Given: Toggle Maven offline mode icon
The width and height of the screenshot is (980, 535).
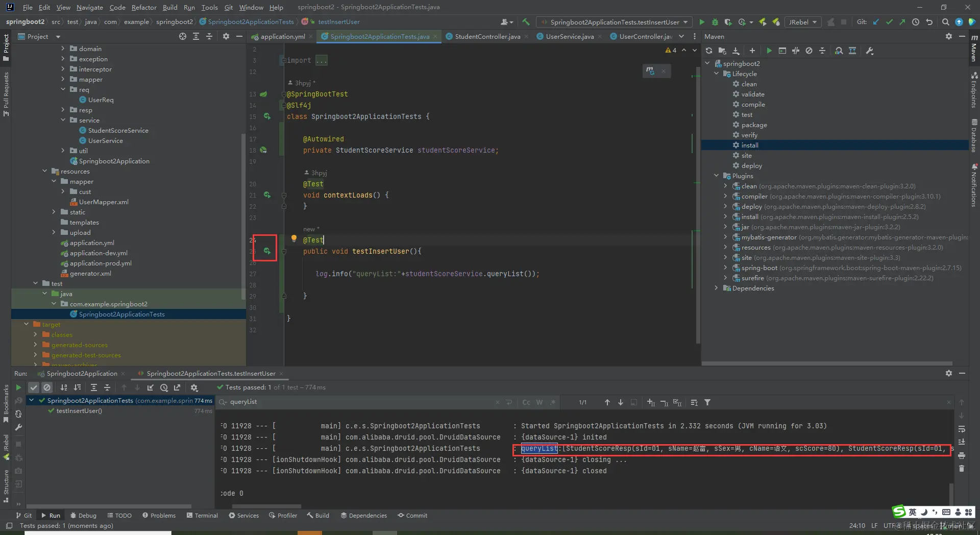Looking at the screenshot, I should tap(796, 51).
